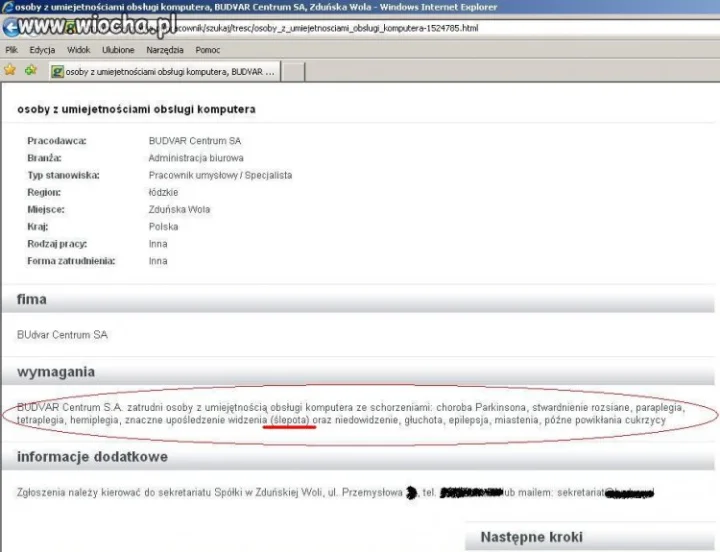Screen dimensions: 720x552
Task: Open a new blank tab
Action: click(x=293, y=72)
